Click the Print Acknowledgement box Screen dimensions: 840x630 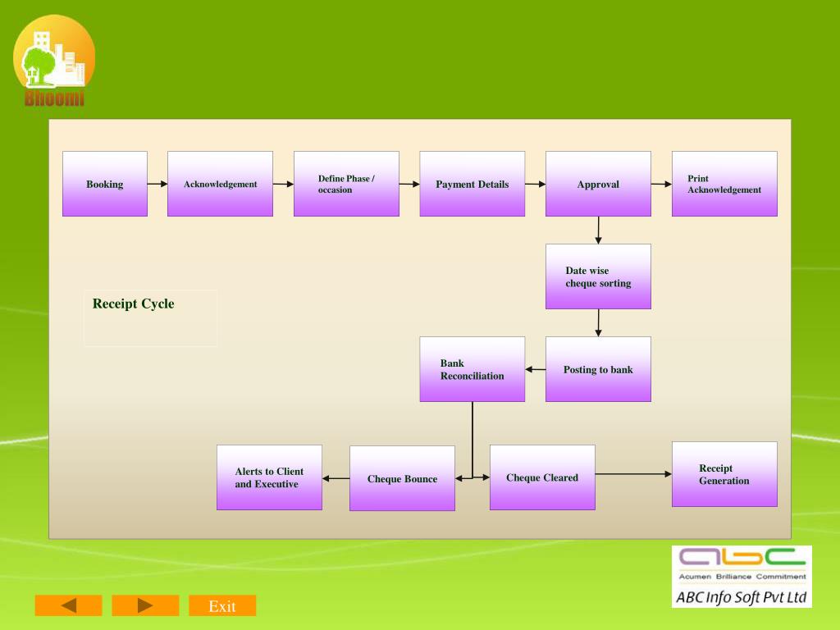(725, 184)
